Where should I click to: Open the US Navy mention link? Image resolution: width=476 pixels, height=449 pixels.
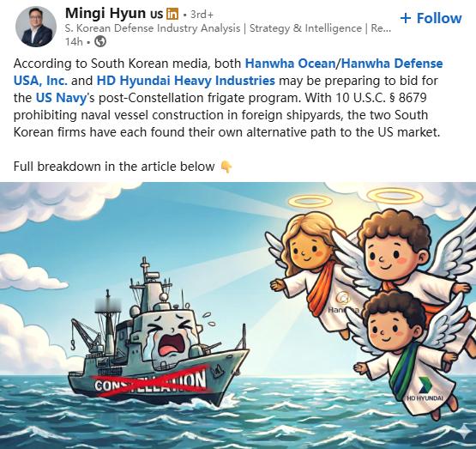click(x=61, y=98)
